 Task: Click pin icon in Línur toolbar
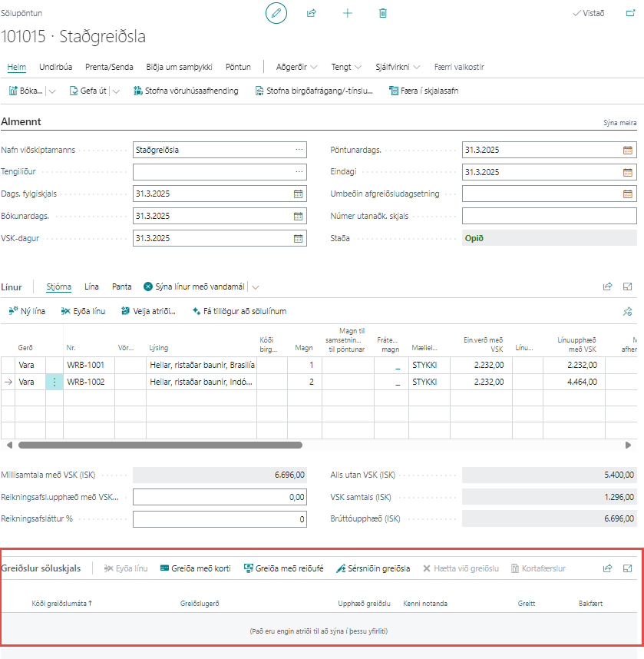click(x=627, y=311)
